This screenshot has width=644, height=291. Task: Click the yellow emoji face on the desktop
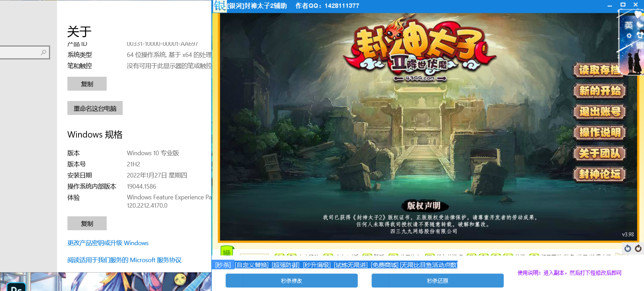(180, 279)
